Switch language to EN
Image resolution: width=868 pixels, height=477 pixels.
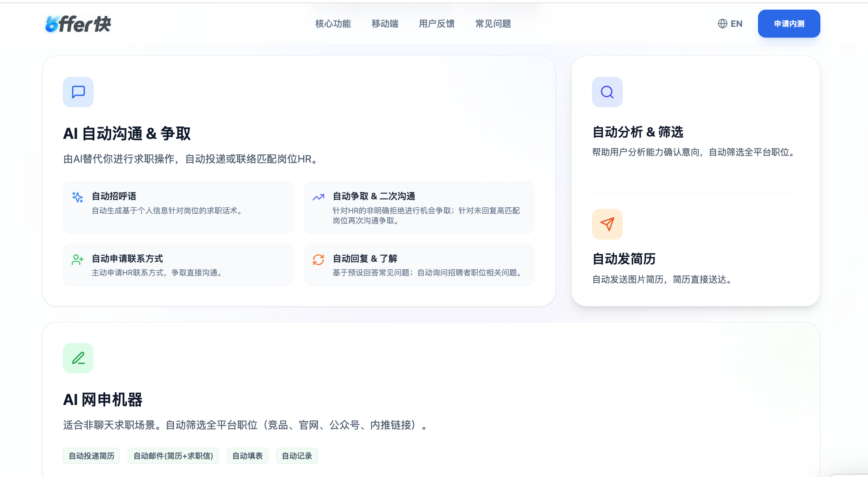pyautogui.click(x=736, y=24)
